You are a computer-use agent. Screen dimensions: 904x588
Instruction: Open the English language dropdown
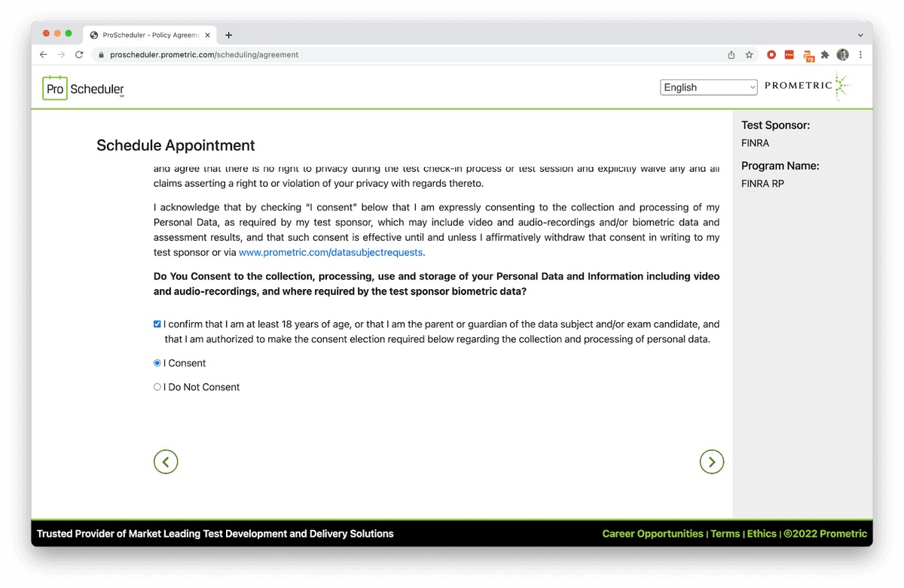(708, 87)
